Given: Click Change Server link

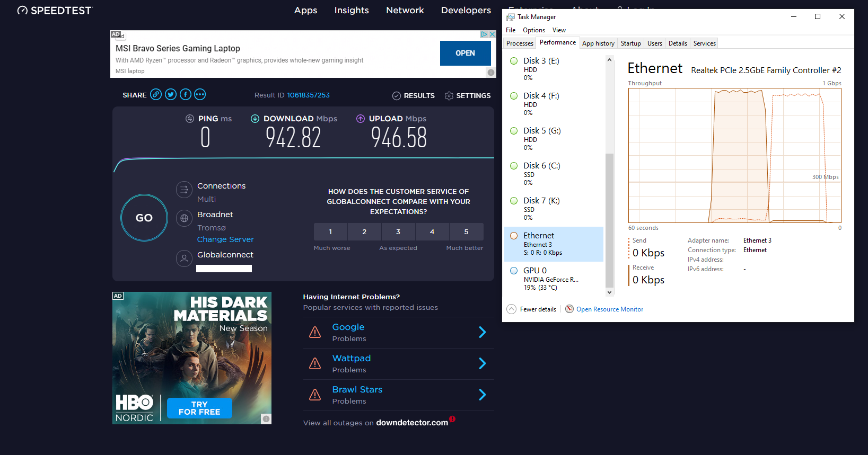Looking at the screenshot, I should pyautogui.click(x=225, y=239).
